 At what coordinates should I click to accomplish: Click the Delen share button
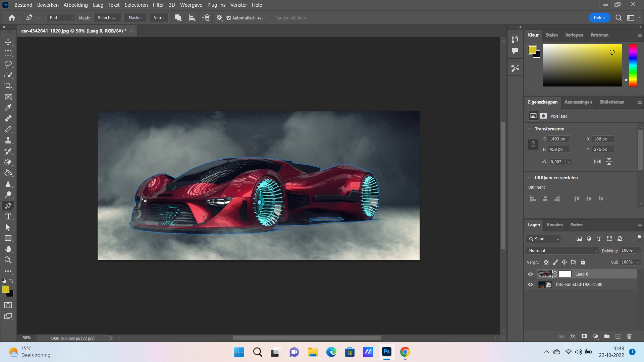[599, 18]
